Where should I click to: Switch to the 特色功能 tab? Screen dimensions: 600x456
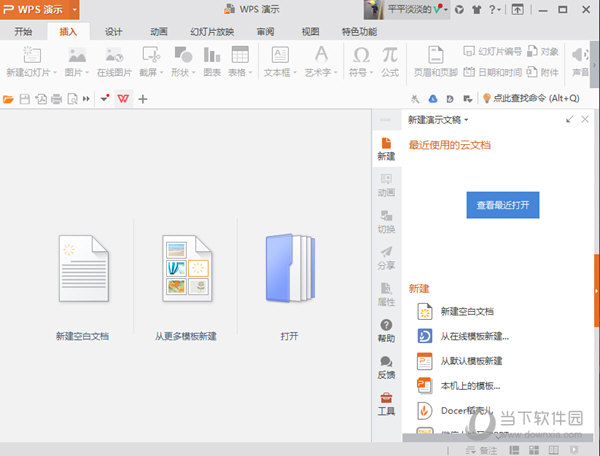coord(359,32)
